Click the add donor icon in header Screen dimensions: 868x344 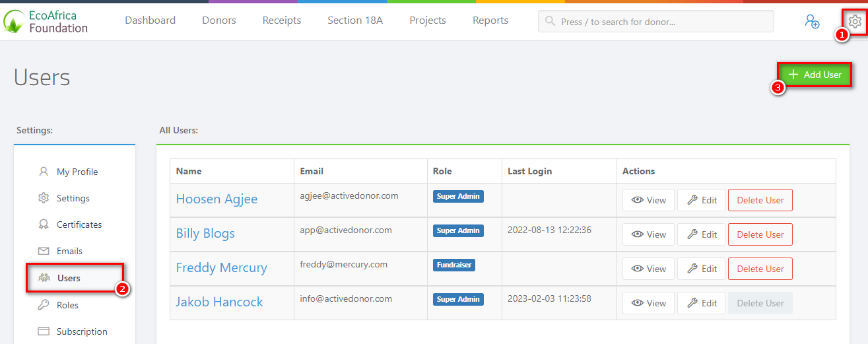[x=811, y=21]
